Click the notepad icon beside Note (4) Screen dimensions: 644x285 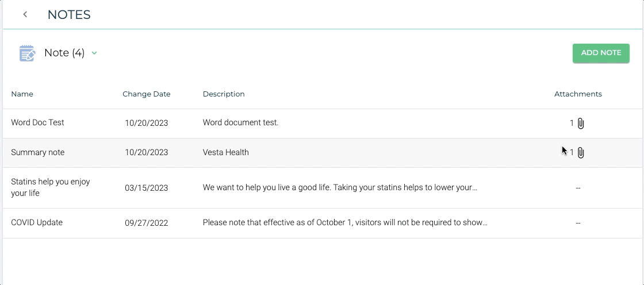(x=27, y=53)
